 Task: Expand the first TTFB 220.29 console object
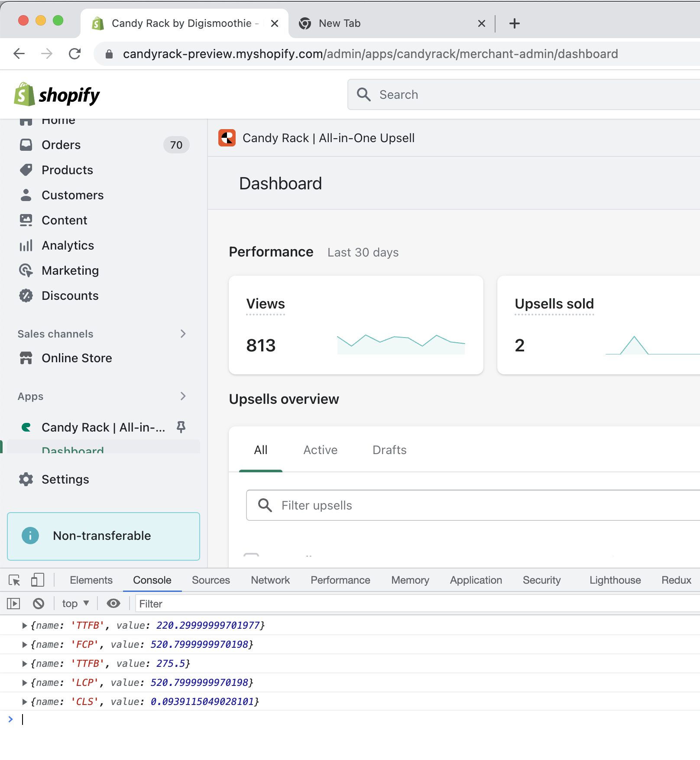tap(25, 625)
